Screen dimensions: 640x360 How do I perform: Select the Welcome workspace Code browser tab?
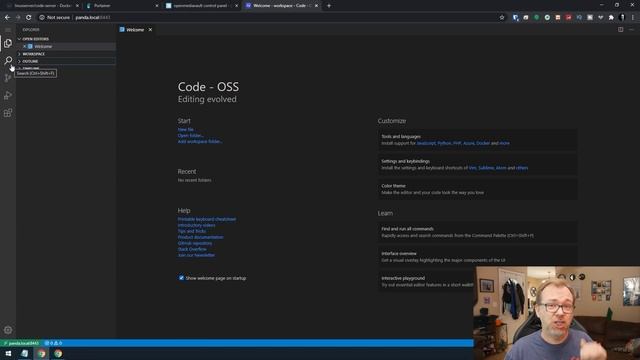[x=282, y=6]
